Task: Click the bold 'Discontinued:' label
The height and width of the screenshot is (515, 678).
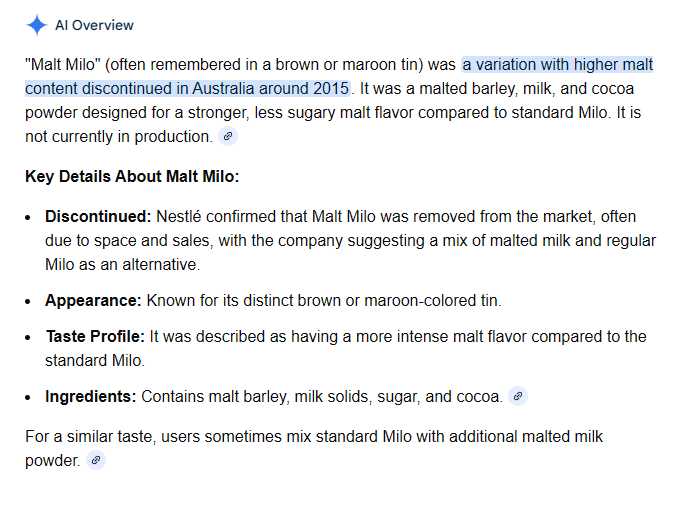Action: point(98,216)
